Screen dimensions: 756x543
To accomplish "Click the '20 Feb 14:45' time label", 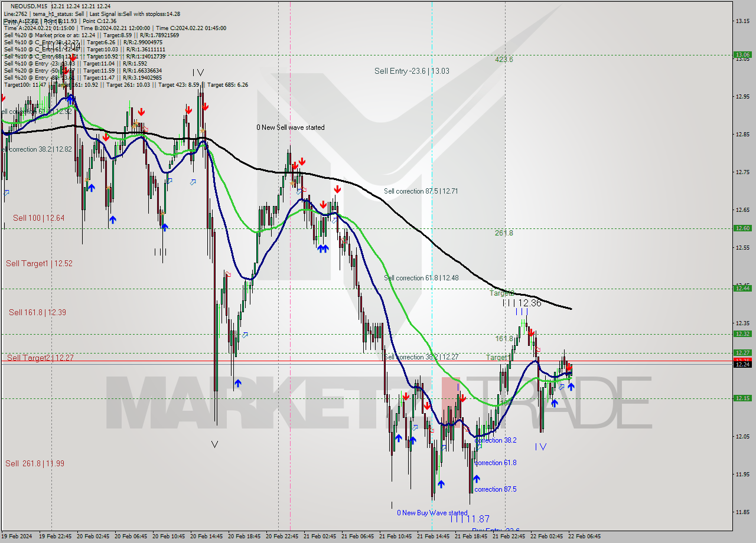I will 206,537.
